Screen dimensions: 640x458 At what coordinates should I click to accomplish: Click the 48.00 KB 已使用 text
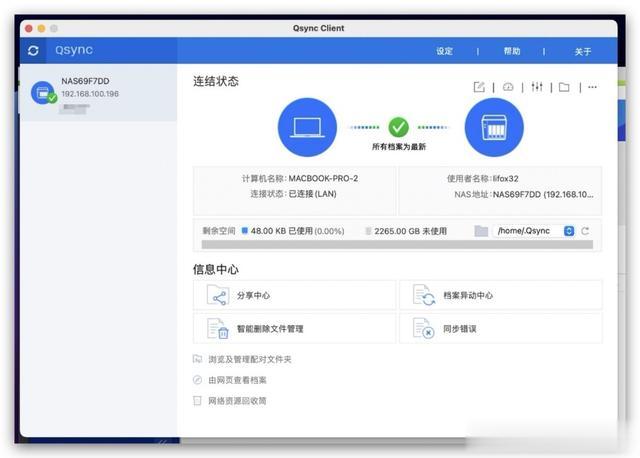(x=282, y=231)
